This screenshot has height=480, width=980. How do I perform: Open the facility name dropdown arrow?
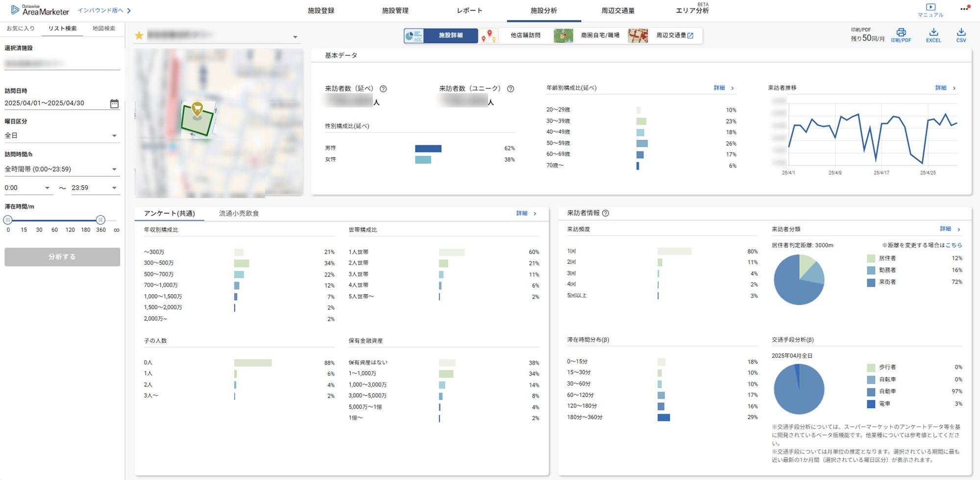point(295,37)
